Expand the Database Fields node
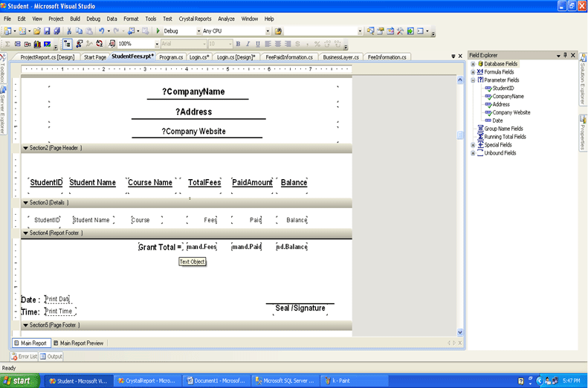 pyautogui.click(x=473, y=64)
